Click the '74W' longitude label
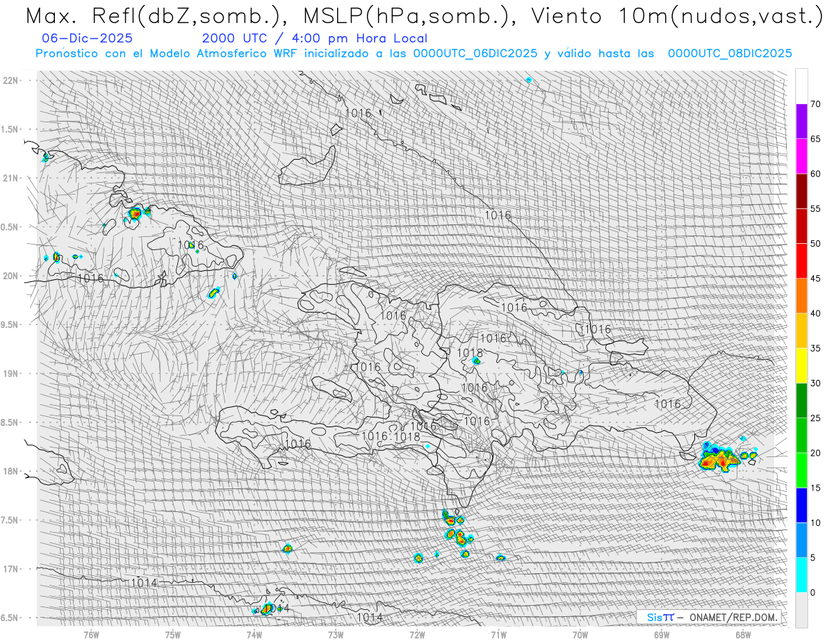The width and height of the screenshot is (834, 644). click(x=254, y=634)
